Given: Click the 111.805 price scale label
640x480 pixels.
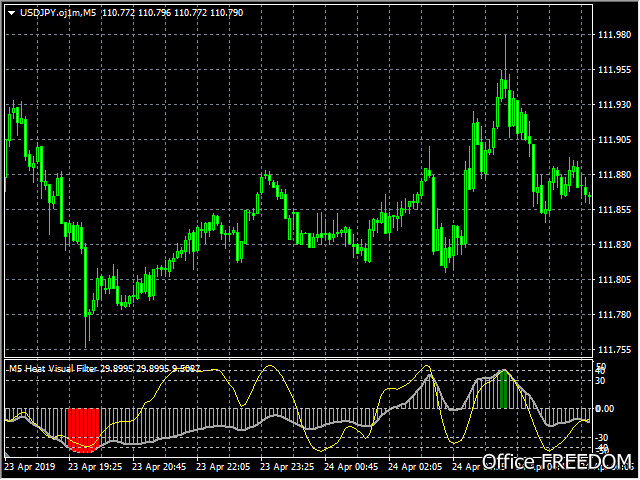Looking at the screenshot, I should point(614,280).
